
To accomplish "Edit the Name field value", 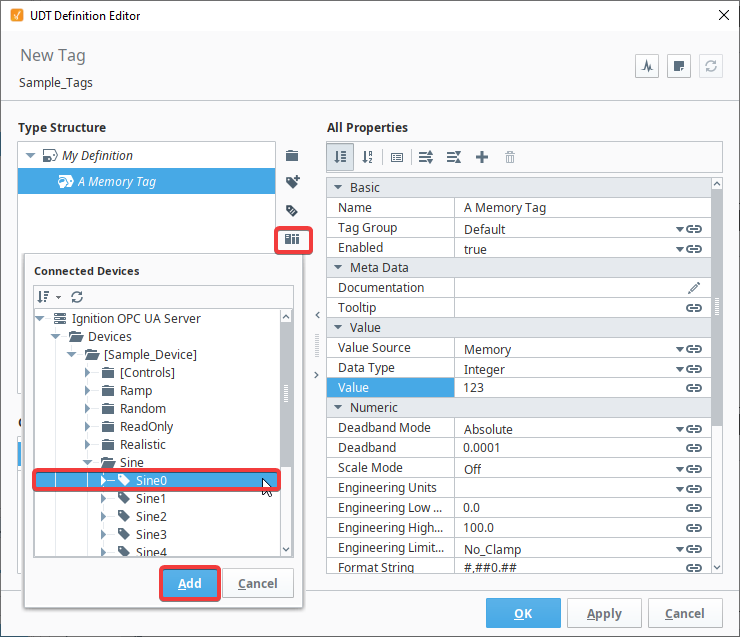I will click(582, 208).
